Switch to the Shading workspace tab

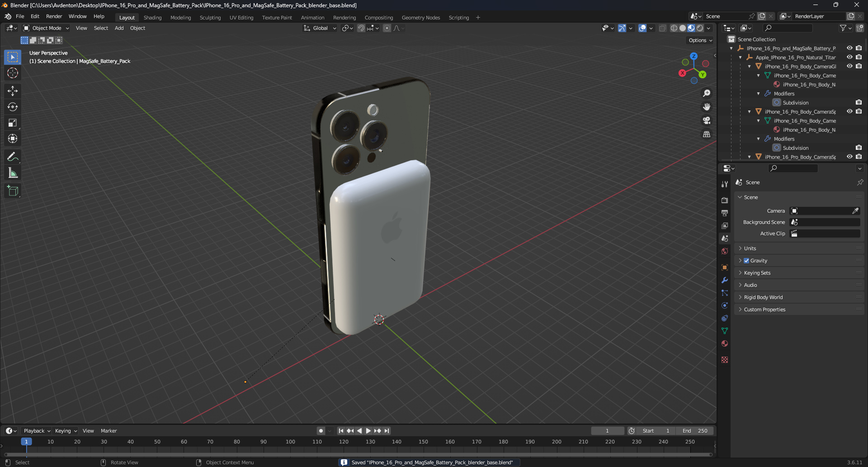(152, 18)
